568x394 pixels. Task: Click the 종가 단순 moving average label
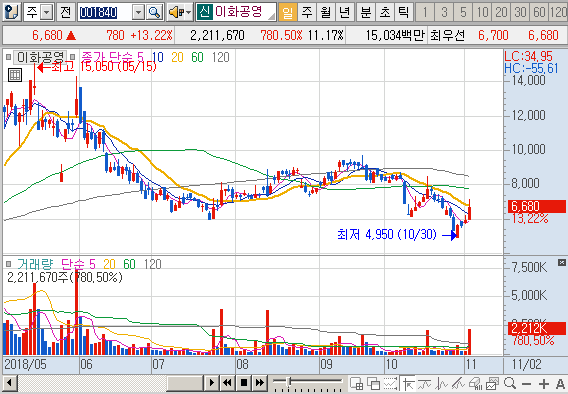point(108,57)
